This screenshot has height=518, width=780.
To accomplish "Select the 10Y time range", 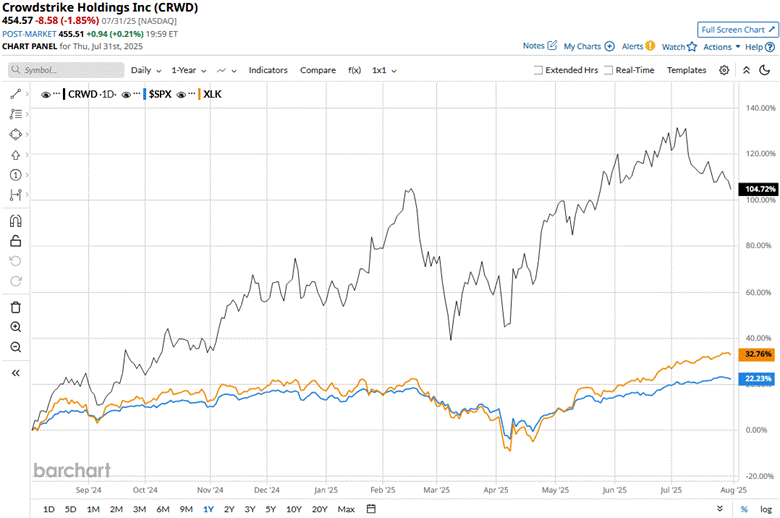I will 294,509.
